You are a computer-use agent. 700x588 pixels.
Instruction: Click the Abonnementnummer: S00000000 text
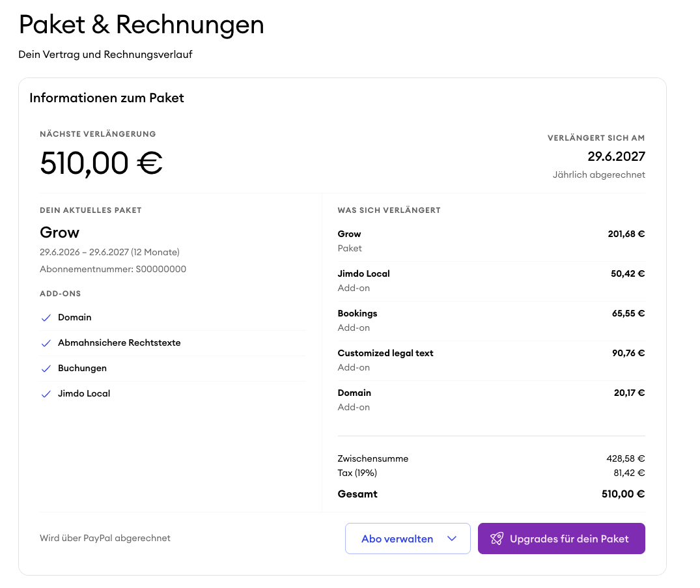tap(113, 269)
